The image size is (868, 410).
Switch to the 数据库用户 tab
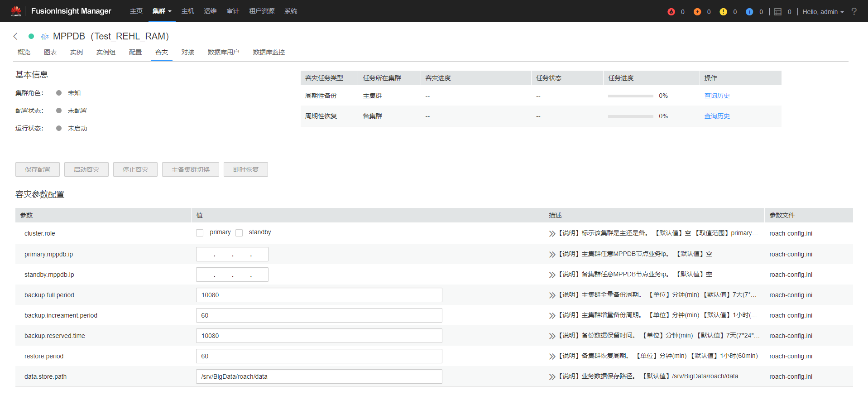[x=224, y=53]
